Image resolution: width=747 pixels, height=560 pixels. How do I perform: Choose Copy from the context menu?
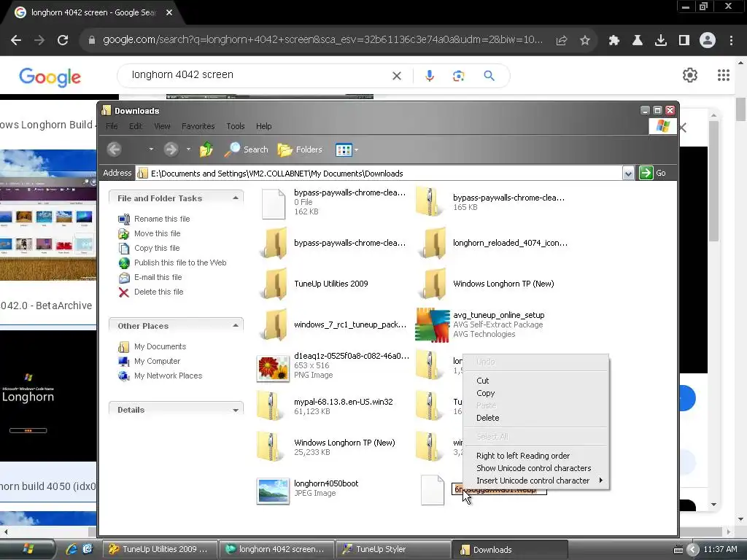click(485, 393)
